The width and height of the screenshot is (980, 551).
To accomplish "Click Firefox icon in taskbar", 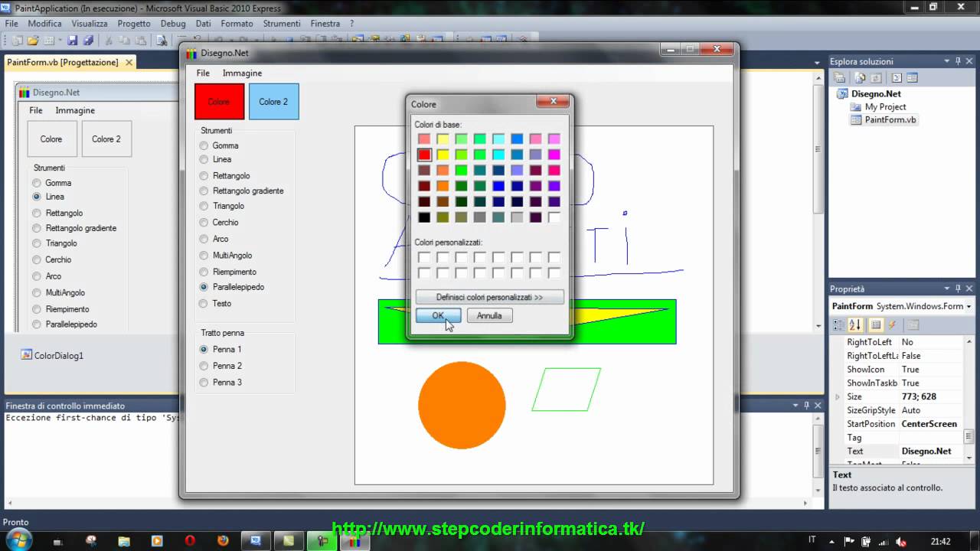I will (x=223, y=540).
